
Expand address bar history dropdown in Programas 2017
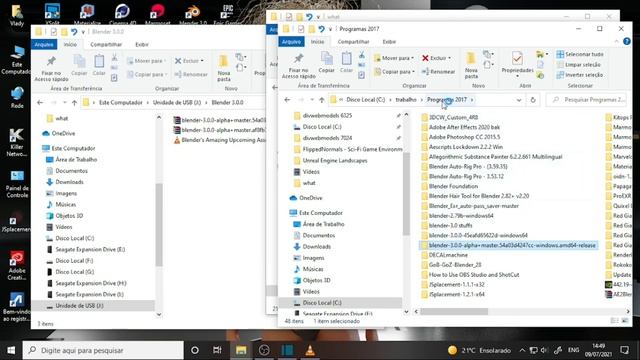click(x=519, y=100)
